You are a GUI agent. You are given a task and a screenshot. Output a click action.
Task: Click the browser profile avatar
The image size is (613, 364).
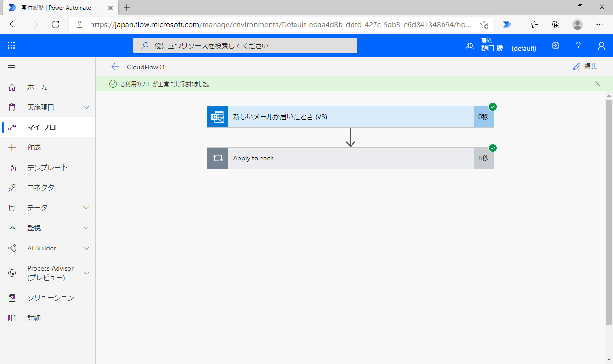point(578,24)
